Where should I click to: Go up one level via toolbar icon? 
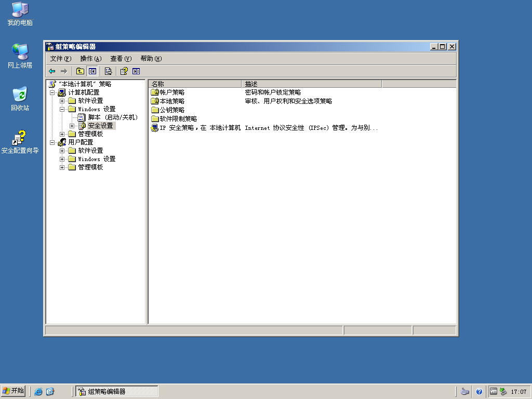pos(80,71)
